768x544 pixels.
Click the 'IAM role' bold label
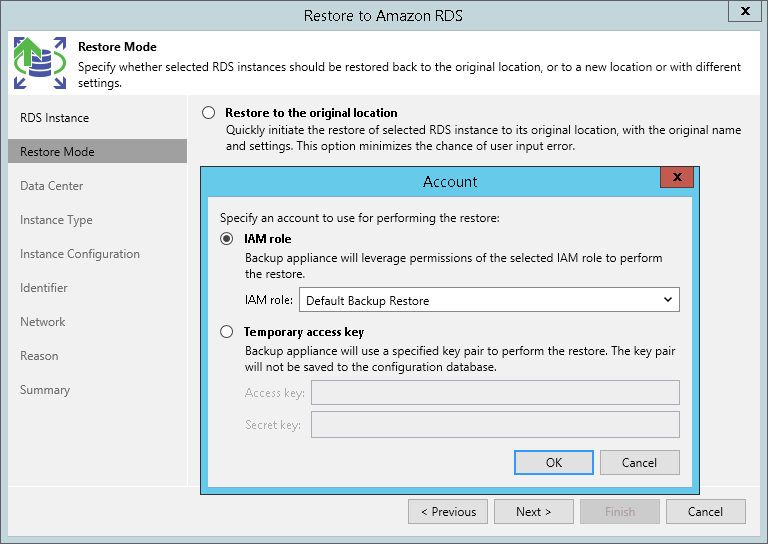point(267,238)
